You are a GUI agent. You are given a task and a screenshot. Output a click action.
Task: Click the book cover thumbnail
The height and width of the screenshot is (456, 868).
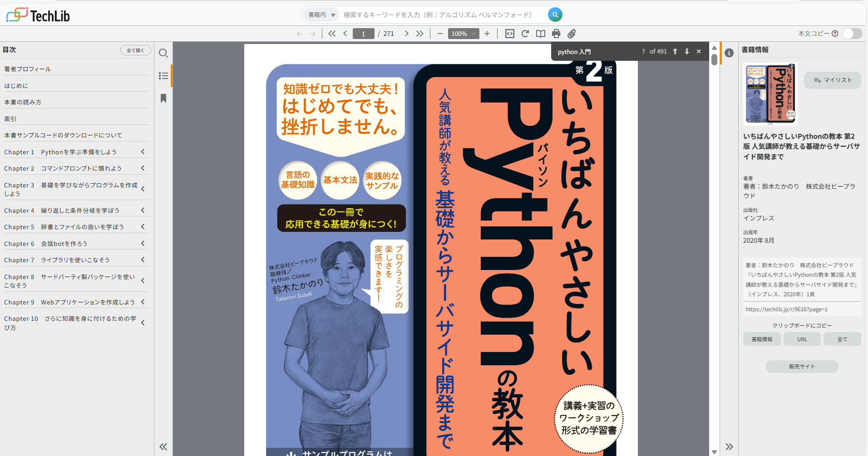[770, 94]
